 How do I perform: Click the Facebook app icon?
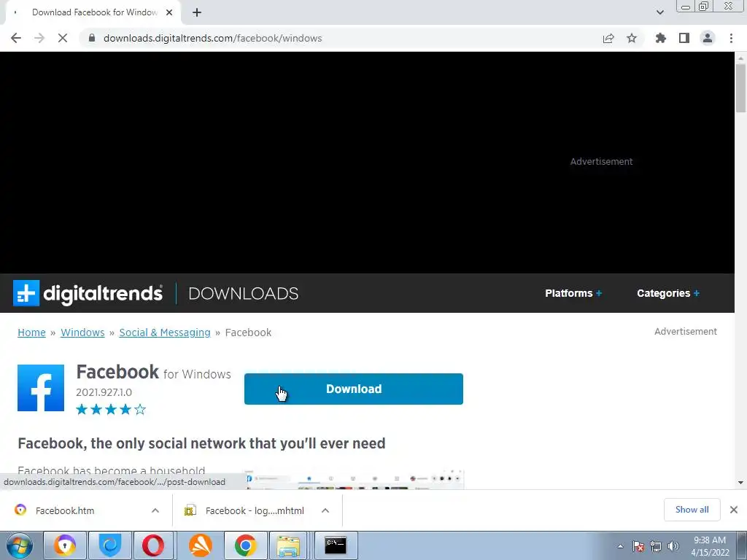point(41,388)
